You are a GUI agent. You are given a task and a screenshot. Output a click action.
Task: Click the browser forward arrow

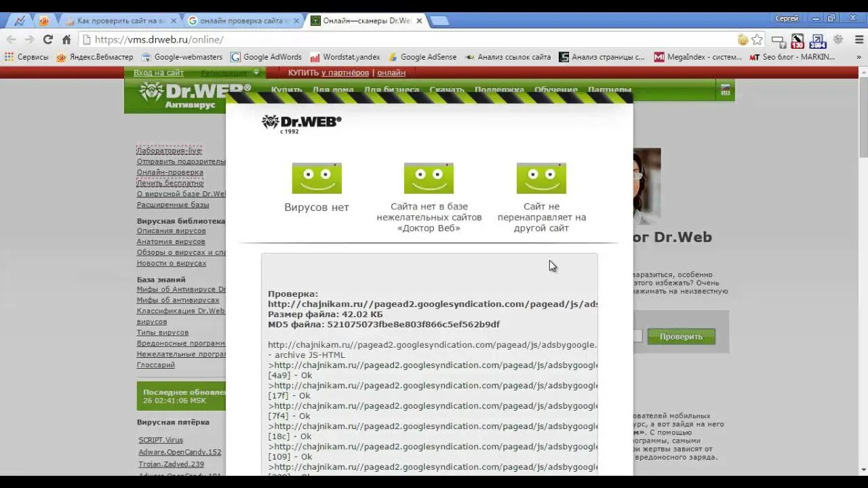[30, 39]
